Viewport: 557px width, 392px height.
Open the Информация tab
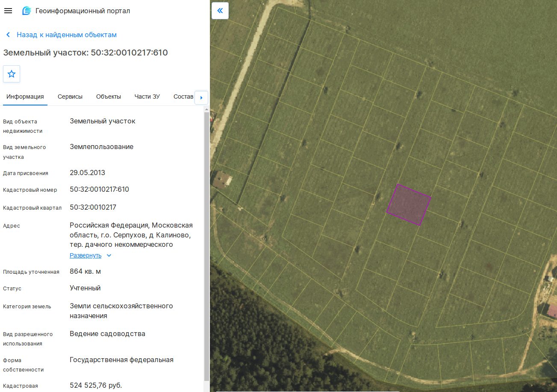pyautogui.click(x=25, y=97)
